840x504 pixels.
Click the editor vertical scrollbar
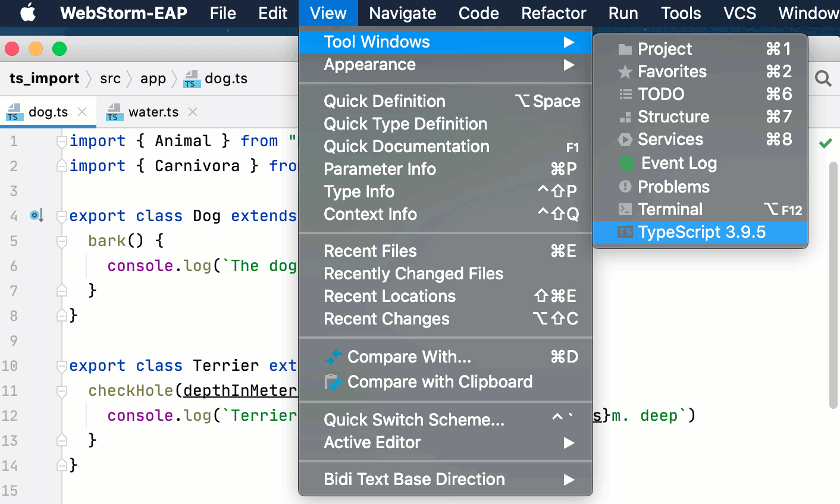(833, 285)
